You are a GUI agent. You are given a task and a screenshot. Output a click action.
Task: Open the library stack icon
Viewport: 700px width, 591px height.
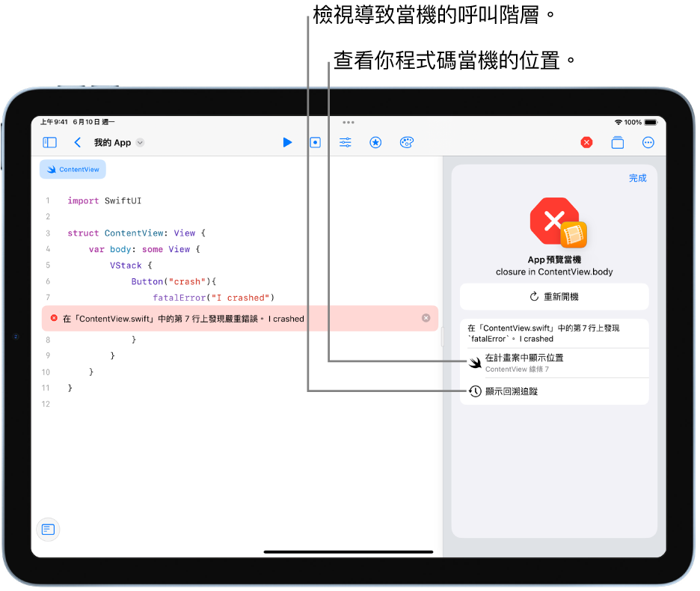(618, 142)
